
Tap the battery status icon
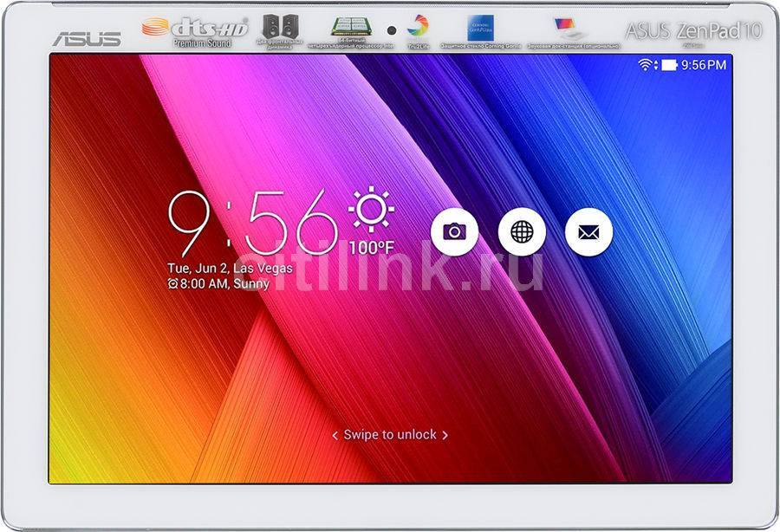click(670, 65)
